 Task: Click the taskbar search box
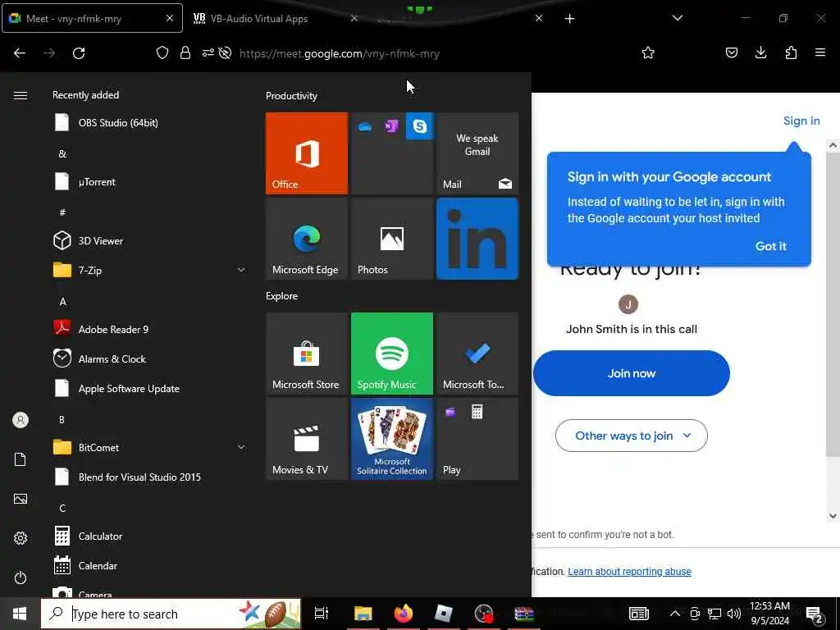click(x=171, y=614)
